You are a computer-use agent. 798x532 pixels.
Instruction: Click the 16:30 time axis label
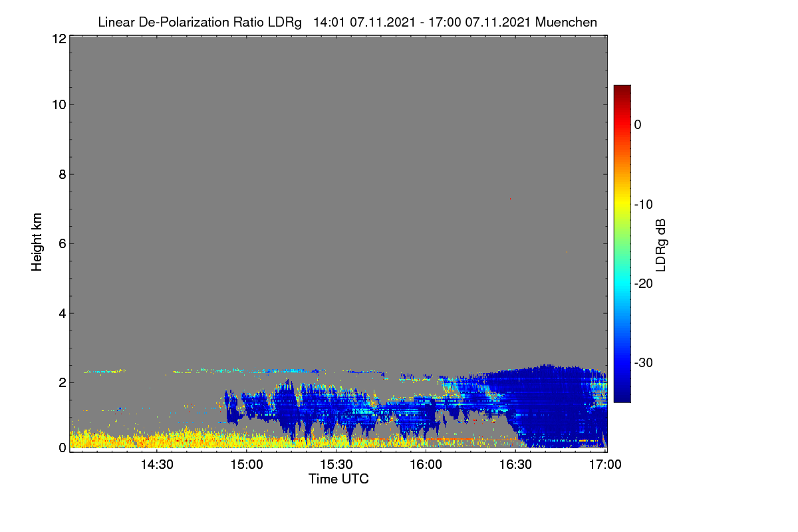pos(516,464)
